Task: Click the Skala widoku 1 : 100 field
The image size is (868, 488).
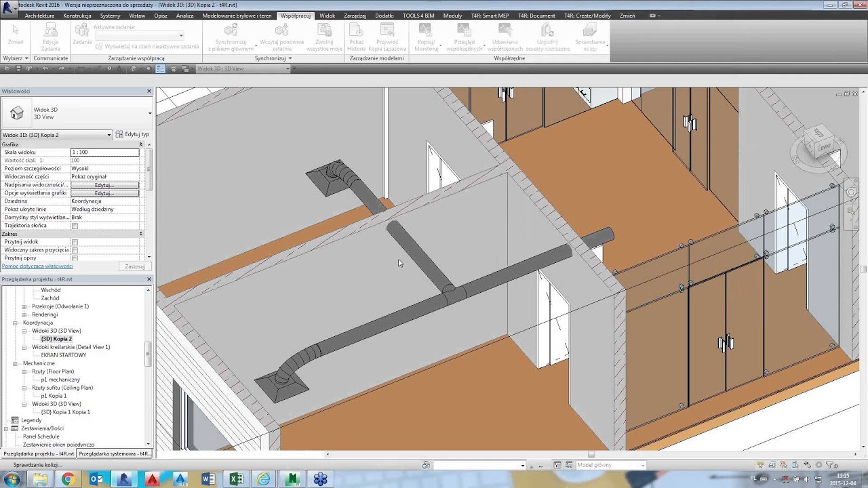Action: (104, 152)
